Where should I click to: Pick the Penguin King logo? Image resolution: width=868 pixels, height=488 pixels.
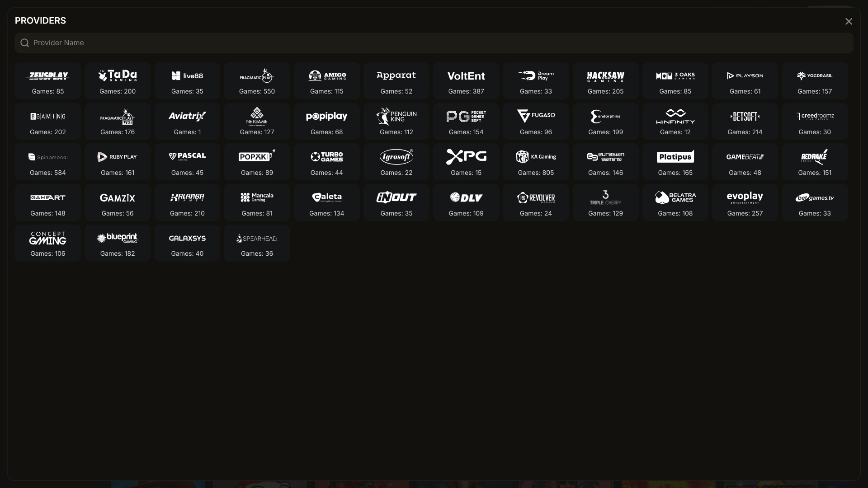point(396,117)
